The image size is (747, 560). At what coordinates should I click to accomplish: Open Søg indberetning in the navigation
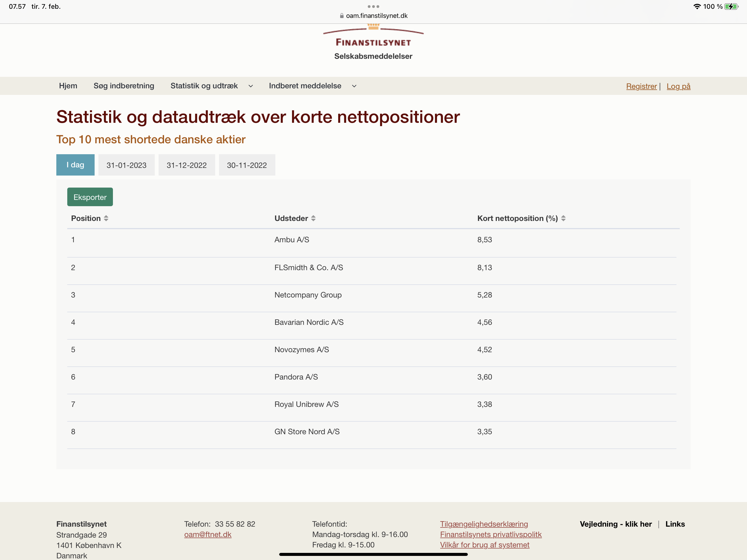pos(124,86)
